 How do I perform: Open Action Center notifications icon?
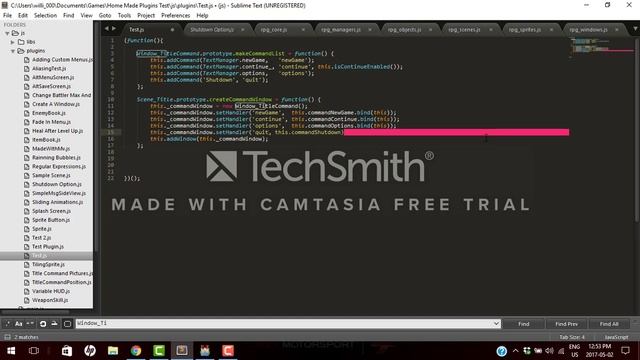click(x=625, y=351)
